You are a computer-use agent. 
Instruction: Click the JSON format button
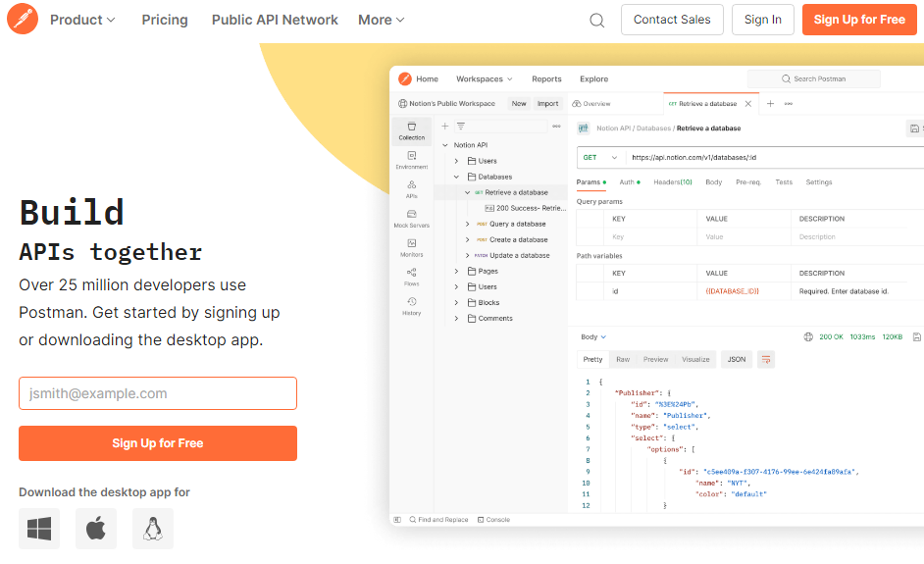tap(736, 360)
